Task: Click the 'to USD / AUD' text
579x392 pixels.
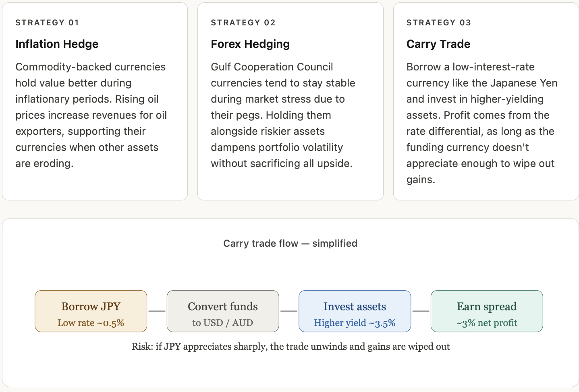Action: click(x=223, y=323)
